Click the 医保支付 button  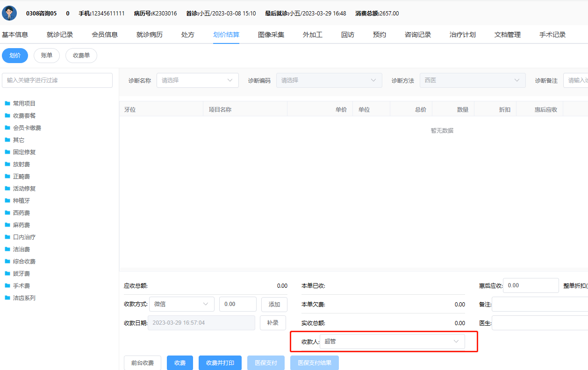click(x=266, y=363)
